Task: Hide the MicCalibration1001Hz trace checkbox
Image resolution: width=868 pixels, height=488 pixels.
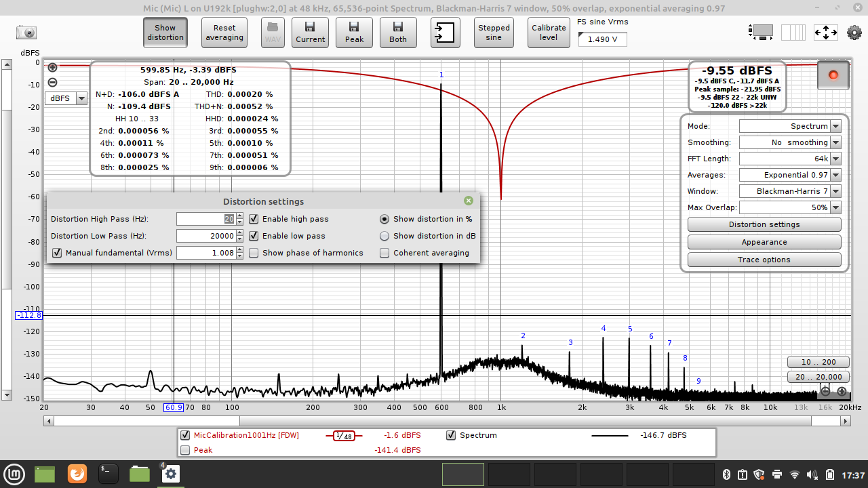Action: point(185,435)
